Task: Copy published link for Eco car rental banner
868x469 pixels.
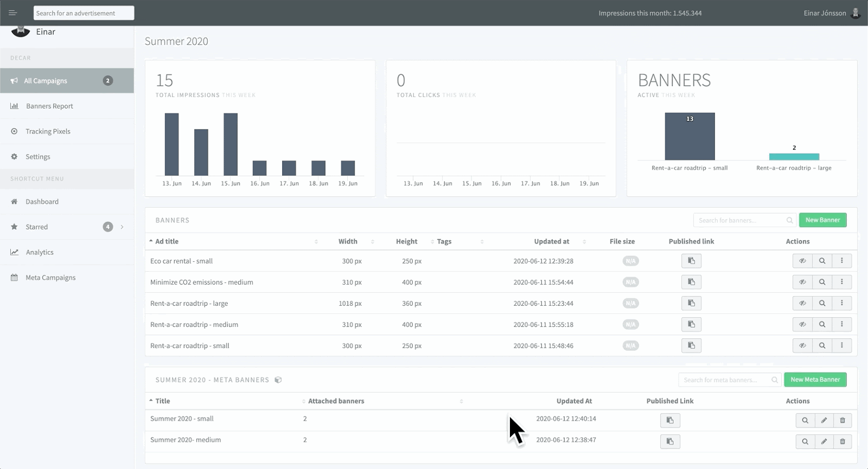Action: click(691, 261)
